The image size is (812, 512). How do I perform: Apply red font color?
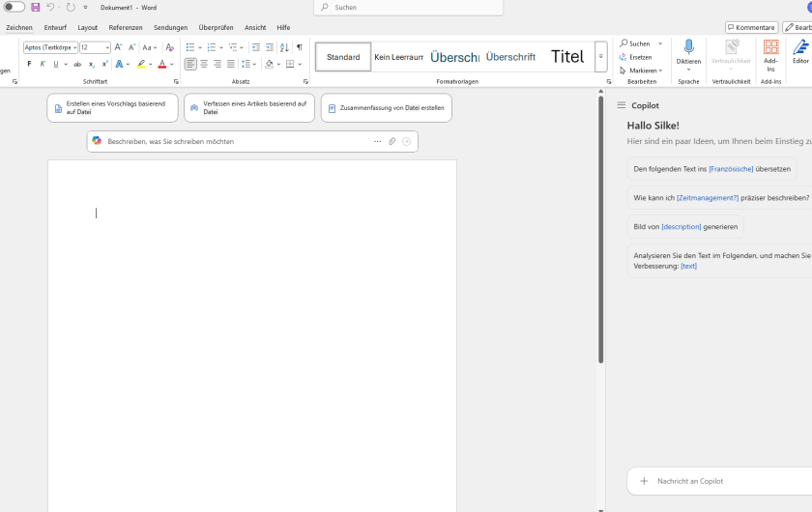(x=162, y=64)
